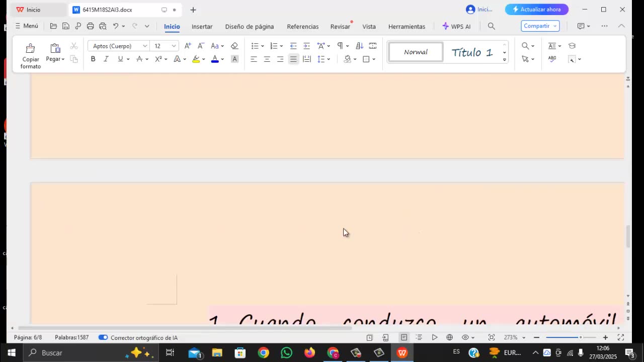
Task: Click the save icon
Action: click(x=66, y=26)
